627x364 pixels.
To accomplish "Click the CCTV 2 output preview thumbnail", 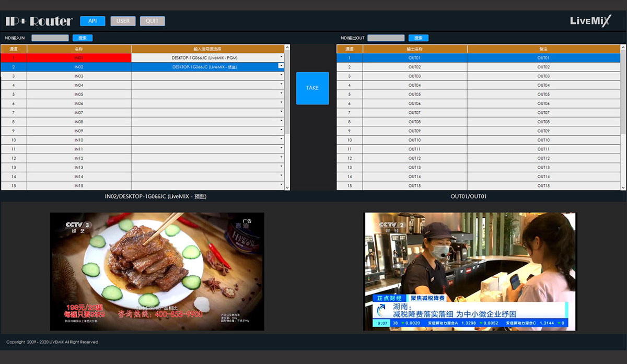I will pyautogui.click(x=469, y=271).
